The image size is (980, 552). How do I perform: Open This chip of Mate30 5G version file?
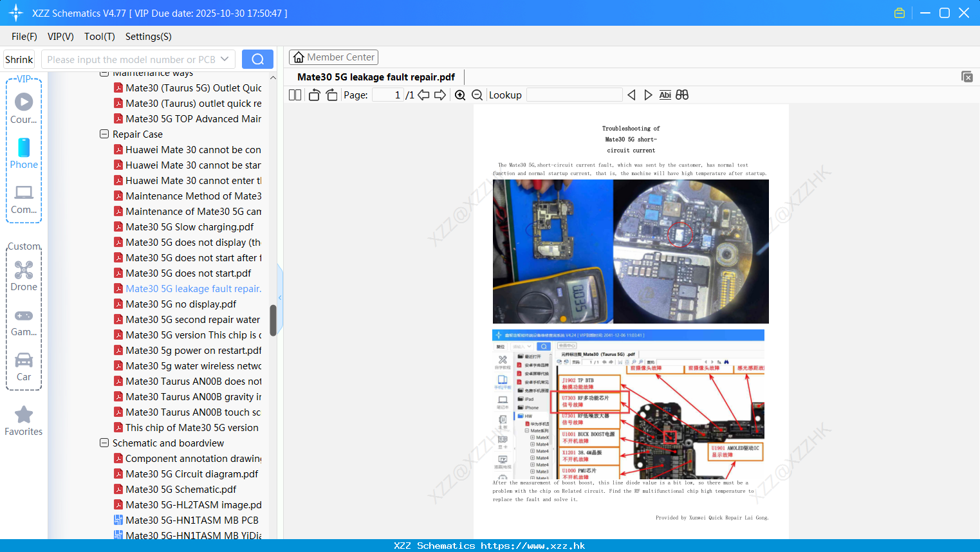tap(186, 428)
